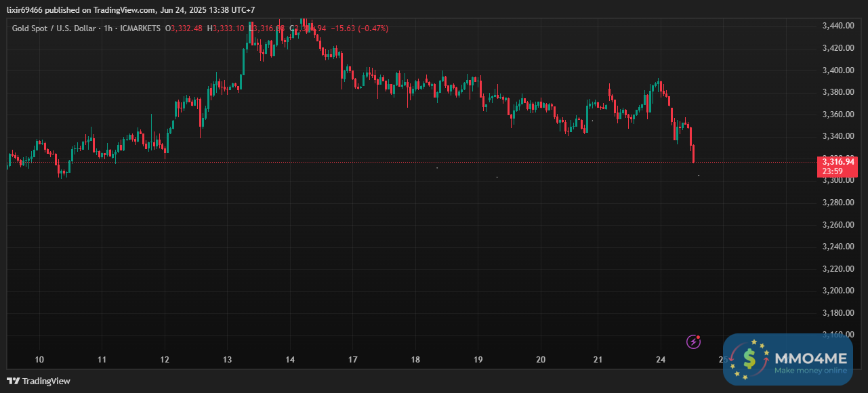Screen dimensions: 868x393
Task: Click date 13 on the time axis
Action: point(227,360)
